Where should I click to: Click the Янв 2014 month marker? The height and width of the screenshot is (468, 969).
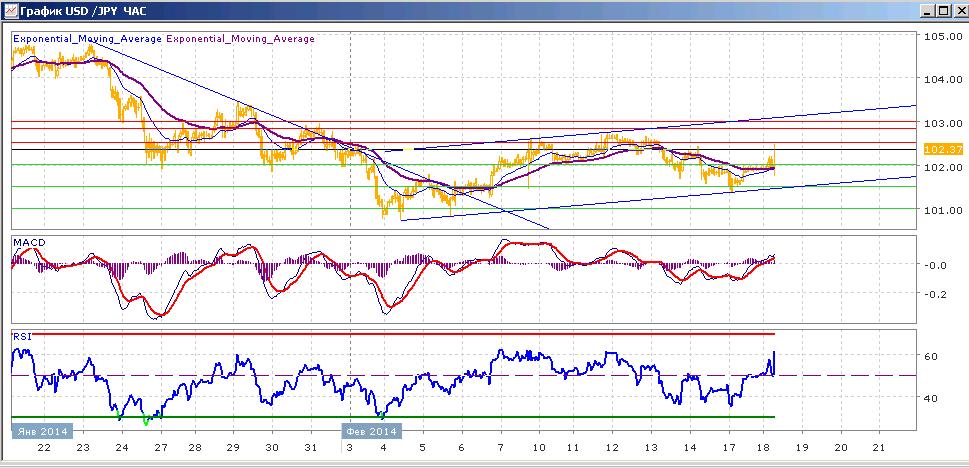pyautogui.click(x=41, y=431)
